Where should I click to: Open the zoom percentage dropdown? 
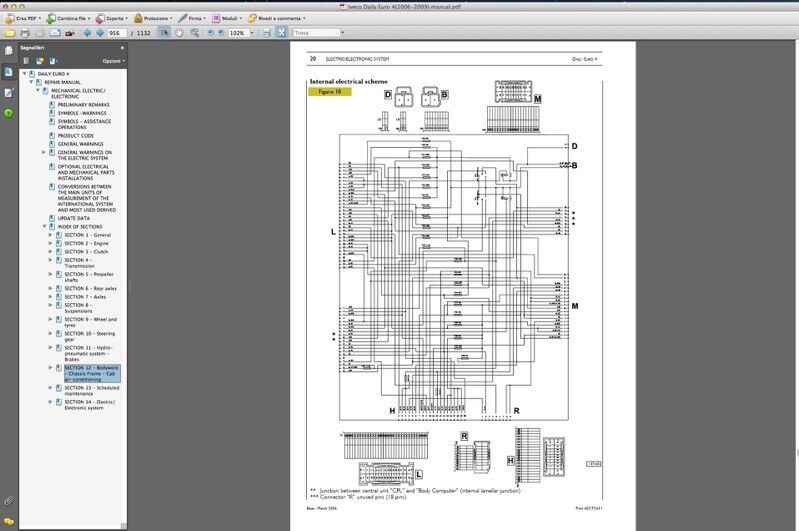[252, 33]
